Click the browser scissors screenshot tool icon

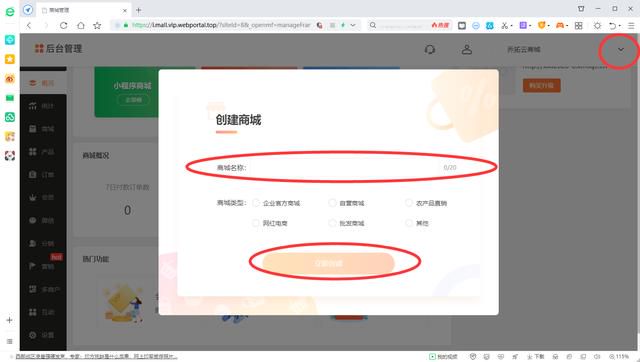coord(504,25)
